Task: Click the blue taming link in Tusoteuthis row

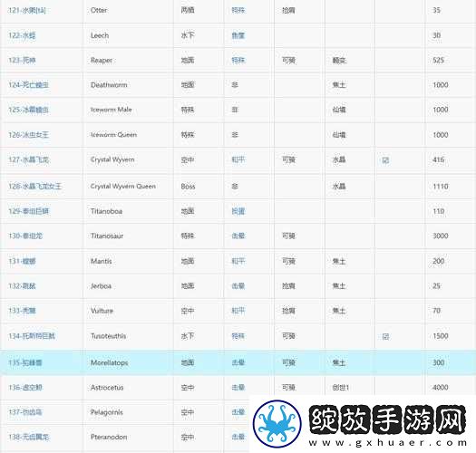Action: (x=238, y=336)
